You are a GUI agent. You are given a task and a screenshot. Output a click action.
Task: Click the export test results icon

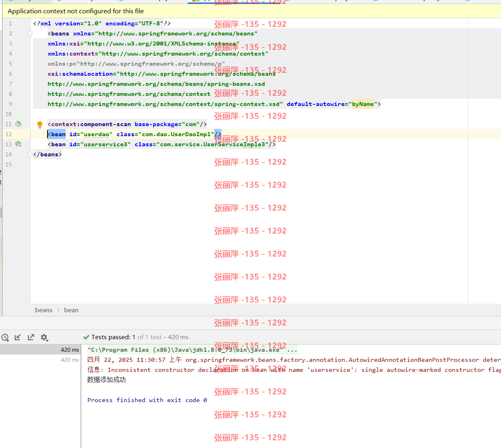pos(31,337)
